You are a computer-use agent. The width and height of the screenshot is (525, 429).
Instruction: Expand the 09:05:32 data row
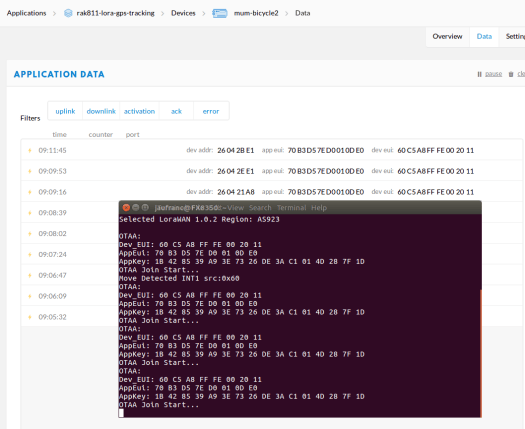click(70, 316)
